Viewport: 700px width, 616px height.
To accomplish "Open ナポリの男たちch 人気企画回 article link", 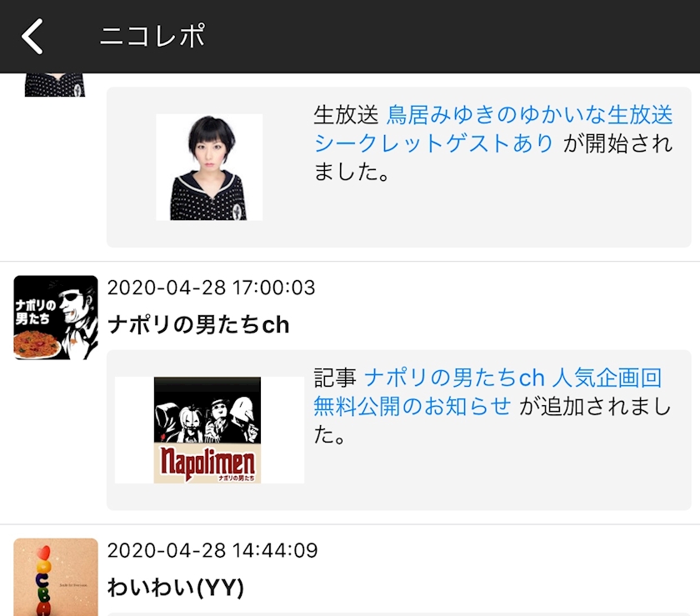I will [x=513, y=378].
